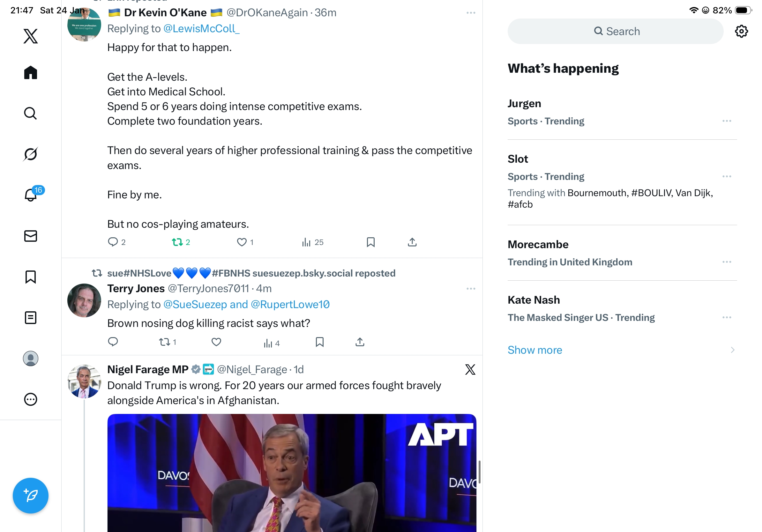This screenshot has height=532, width=762.
Task: Bookmark Dr Kevin O'Kane's post
Action: click(370, 242)
